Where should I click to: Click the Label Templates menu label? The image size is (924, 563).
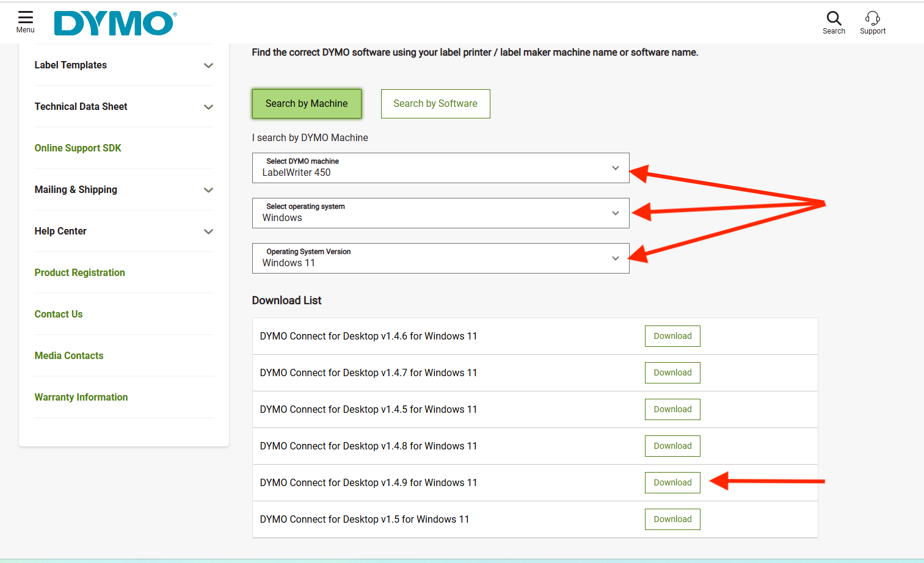click(x=70, y=65)
